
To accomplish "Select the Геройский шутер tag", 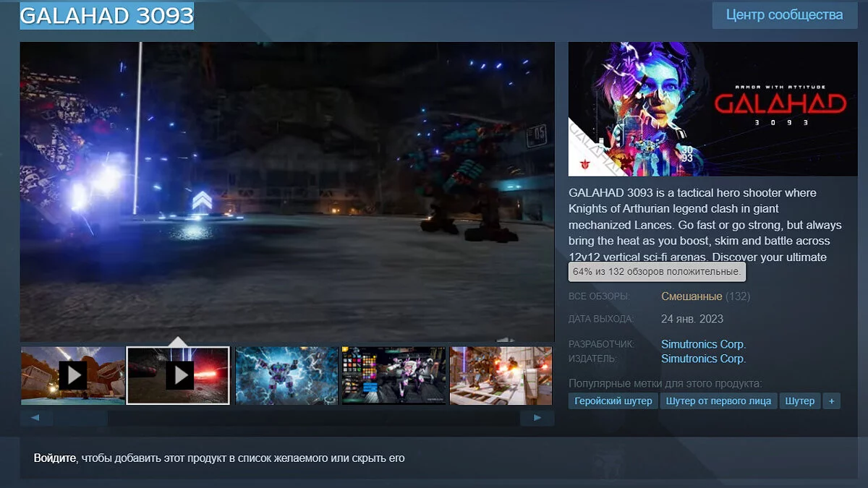I will 613,401.
